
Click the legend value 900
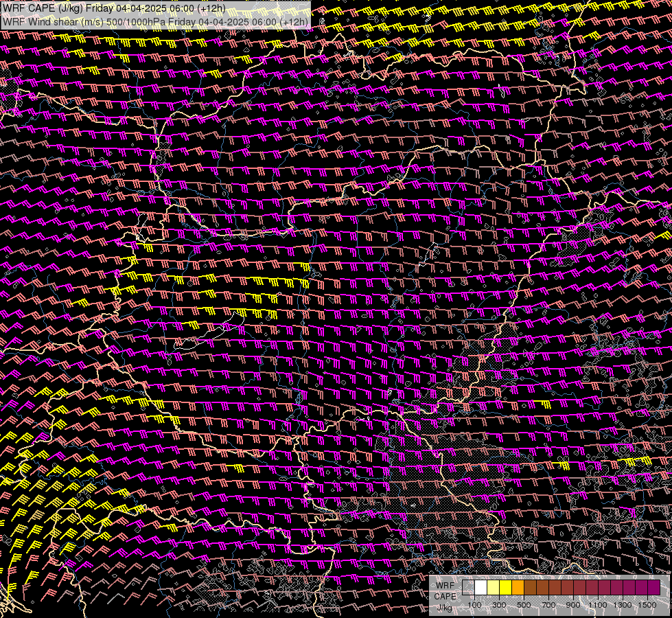click(x=573, y=605)
